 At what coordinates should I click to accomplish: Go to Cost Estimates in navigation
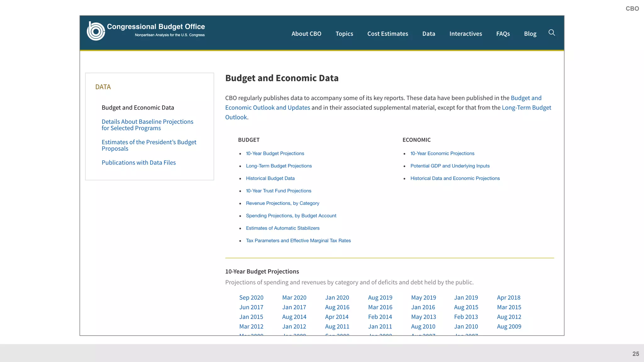click(x=387, y=34)
